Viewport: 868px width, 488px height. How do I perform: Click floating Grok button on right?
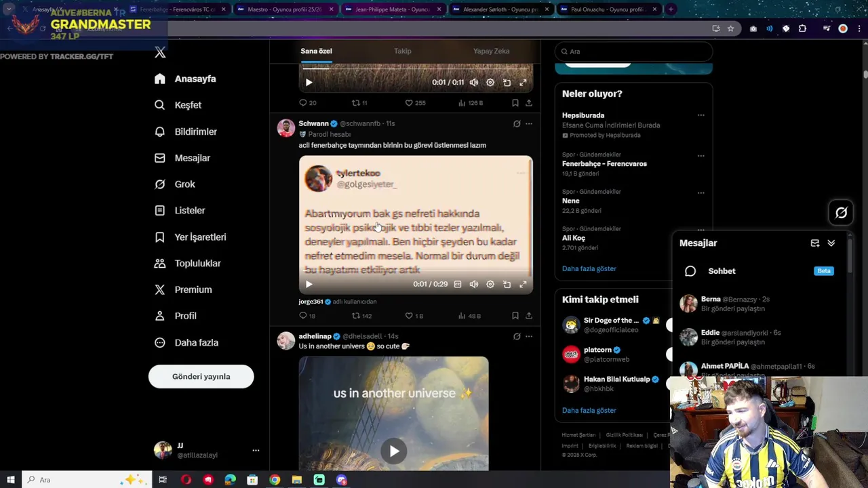[841, 213]
